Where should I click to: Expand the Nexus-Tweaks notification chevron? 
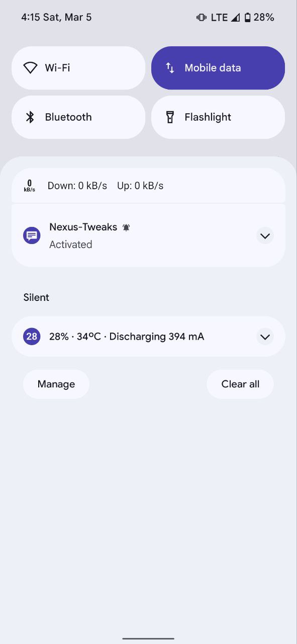[x=265, y=235]
